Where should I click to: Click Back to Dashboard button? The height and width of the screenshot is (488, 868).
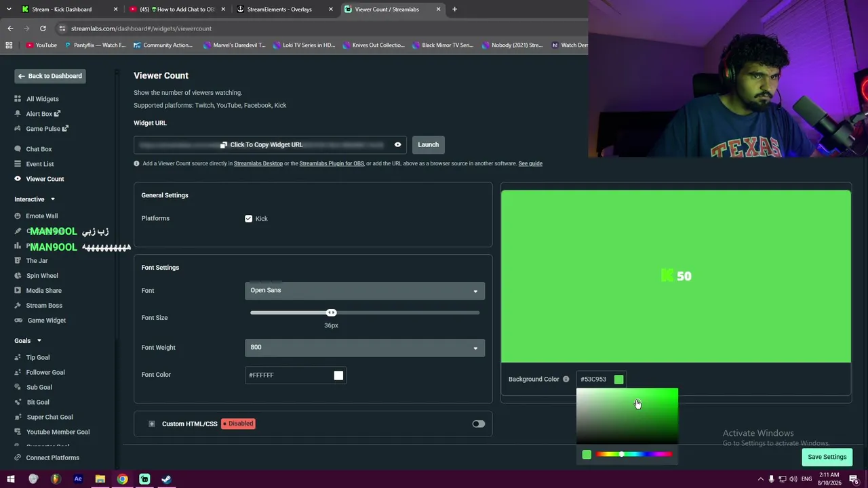click(50, 76)
